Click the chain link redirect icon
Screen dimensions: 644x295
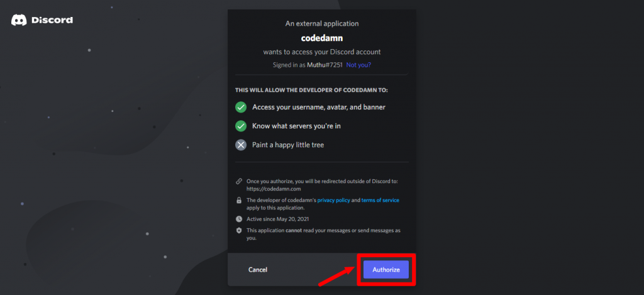pos(239,181)
